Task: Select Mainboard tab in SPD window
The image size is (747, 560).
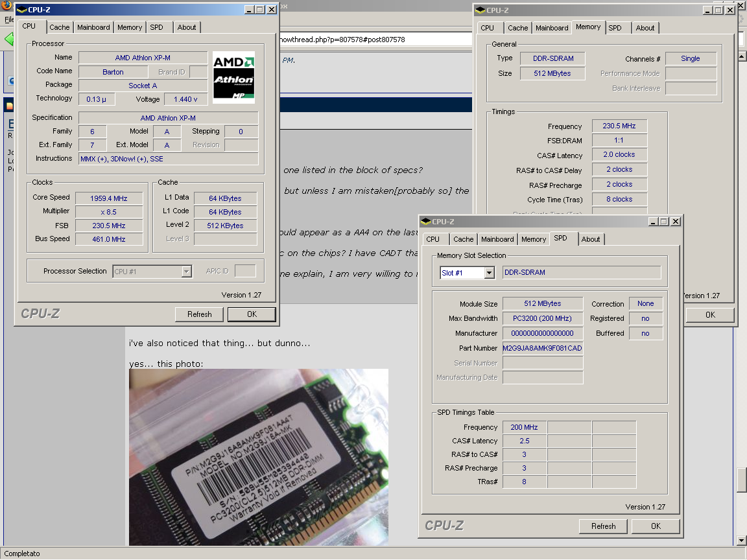Action: tap(497, 239)
